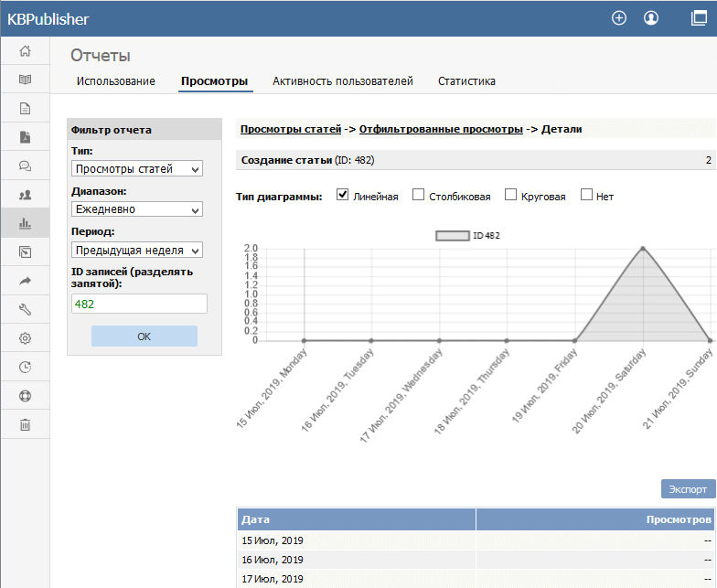Click the ID 482 legend swatch

tap(452, 236)
